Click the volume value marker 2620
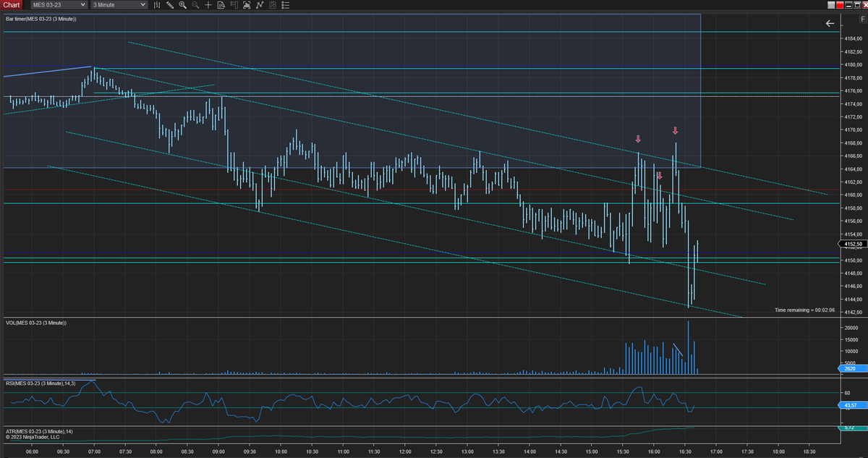 (852, 369)
